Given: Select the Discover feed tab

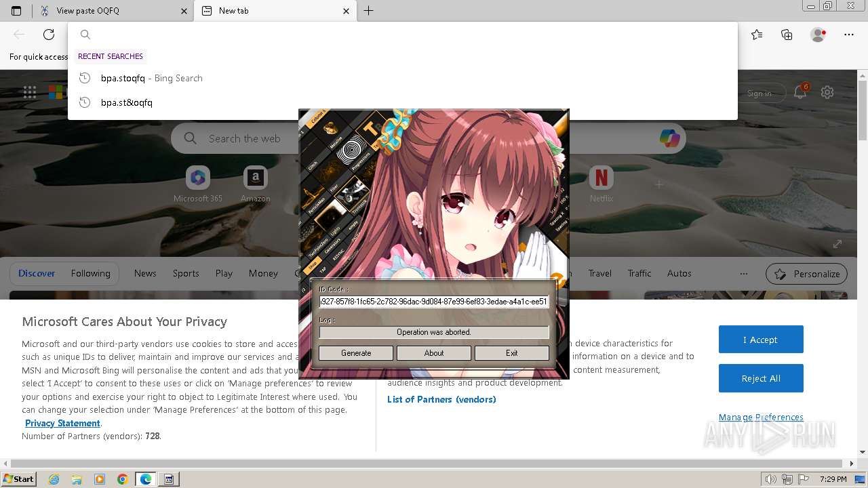Looking at the screenshot, I should (x=37, y=273).
